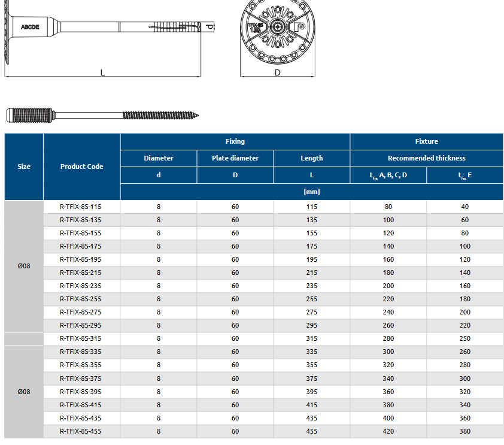The image size is (504, 445).
Task: Click length value 255
Action: point(311,299)
